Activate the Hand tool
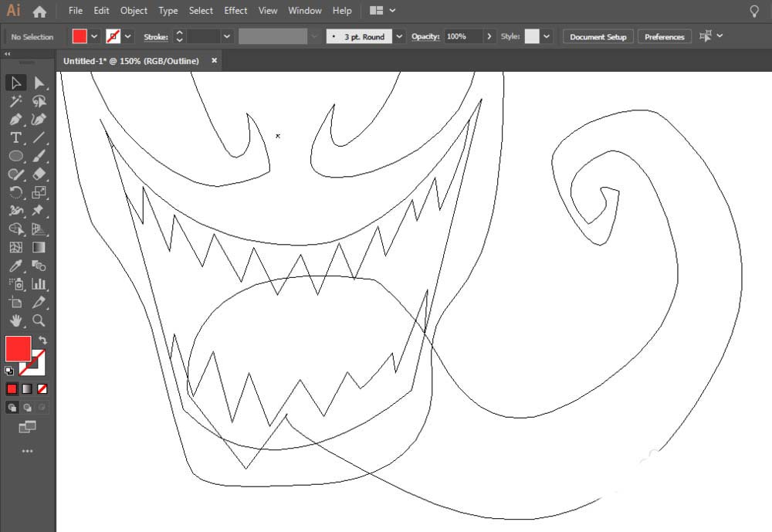Viewport: 772px width, 532px height. 15,320
